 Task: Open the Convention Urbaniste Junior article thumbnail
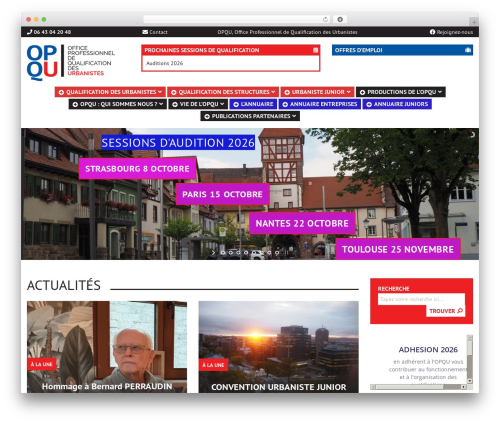(279, 347)
